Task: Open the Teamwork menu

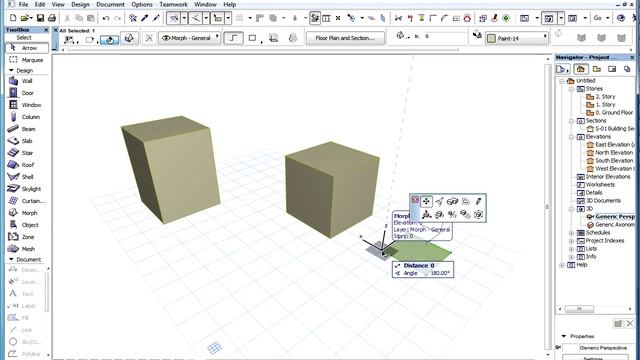Action: (x=173, y=4)
